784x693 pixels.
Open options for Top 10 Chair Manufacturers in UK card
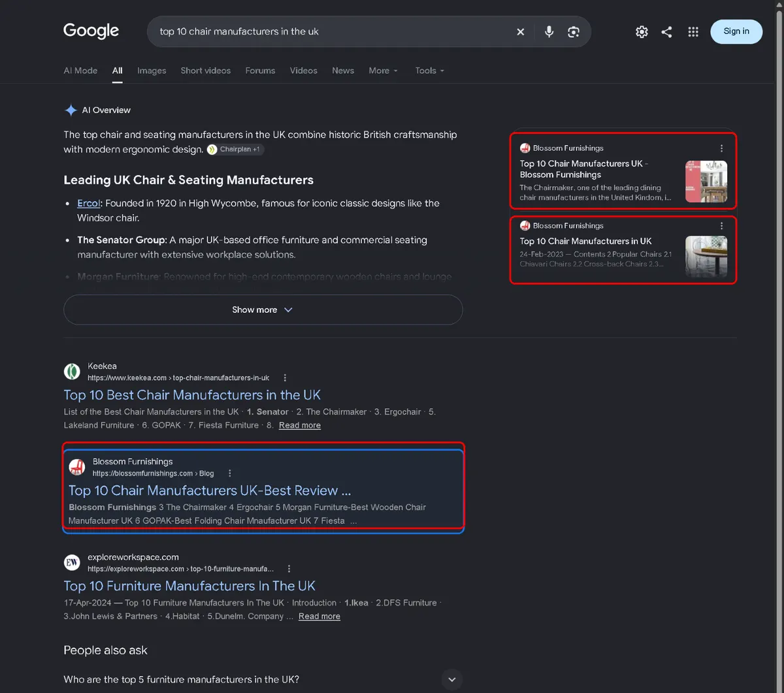721,226
